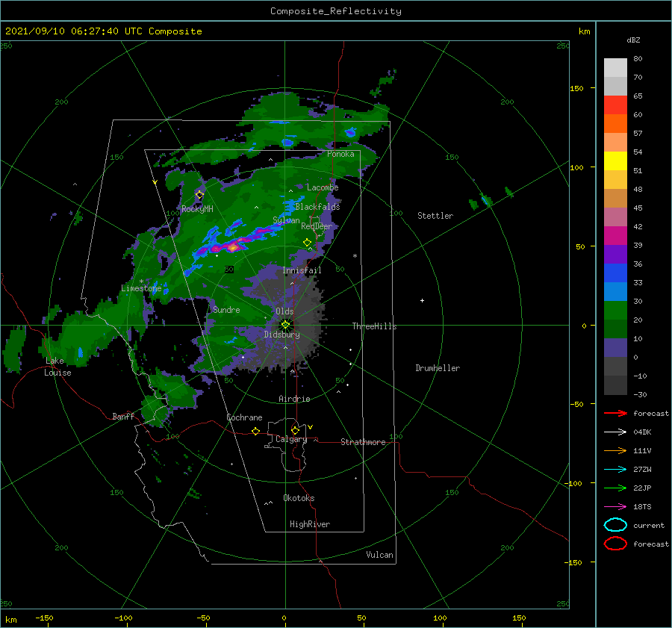This screenshot has height=628, width=672.
Task: Click the Limestone label
Action: coord(141,288)
